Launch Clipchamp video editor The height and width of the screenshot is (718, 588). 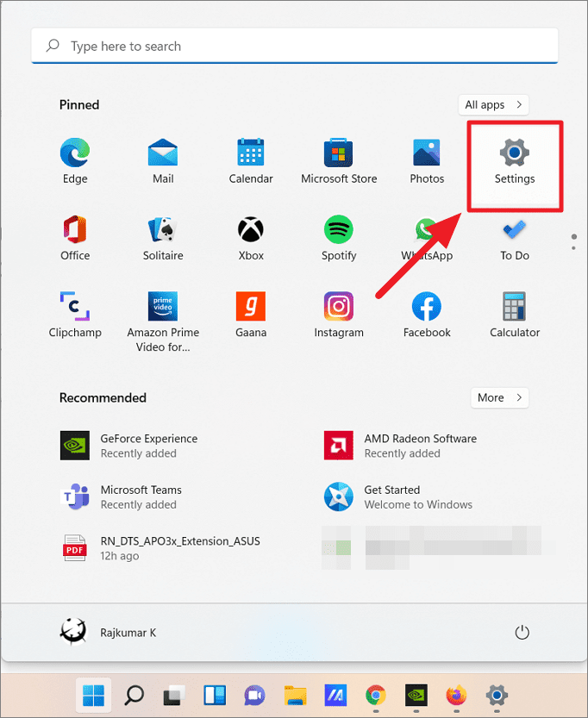coord(75,315)
